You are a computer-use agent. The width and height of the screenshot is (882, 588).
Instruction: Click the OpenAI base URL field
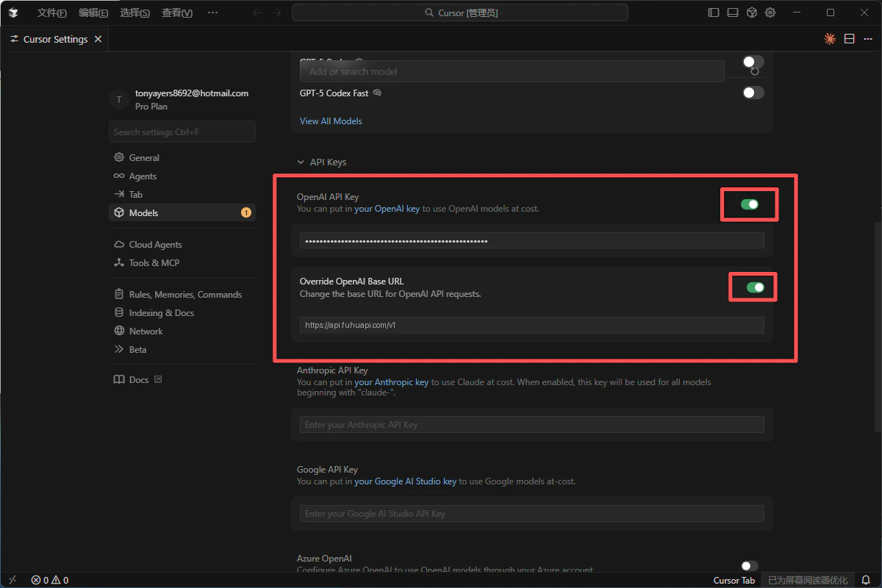tap(532, 325)
